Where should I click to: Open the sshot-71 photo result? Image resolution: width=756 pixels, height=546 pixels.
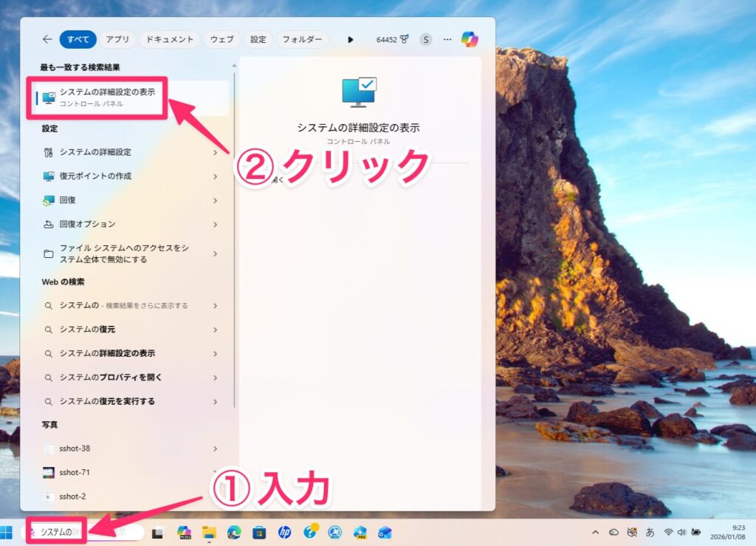coord(75,472)
